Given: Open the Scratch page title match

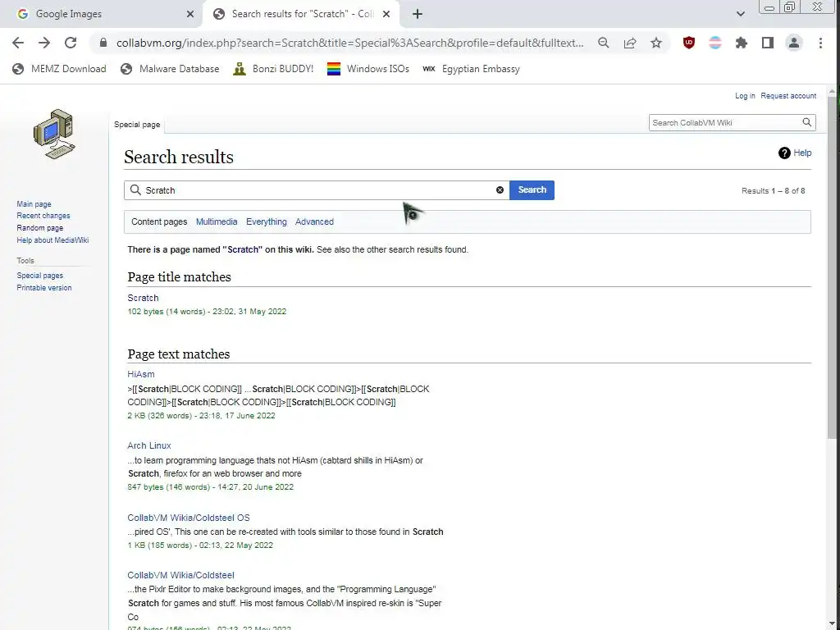Looking at the screenshot, I should 143,298.
